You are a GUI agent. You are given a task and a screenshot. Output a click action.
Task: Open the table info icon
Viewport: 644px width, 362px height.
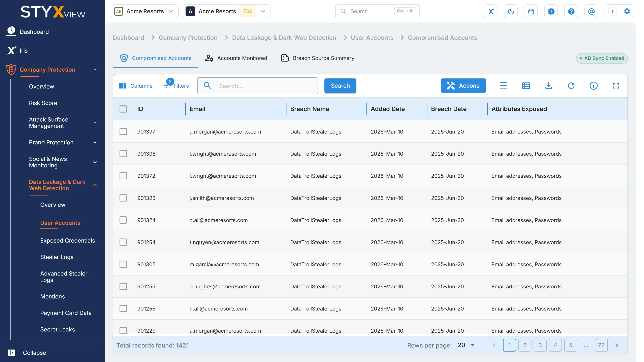click(593, 86)
